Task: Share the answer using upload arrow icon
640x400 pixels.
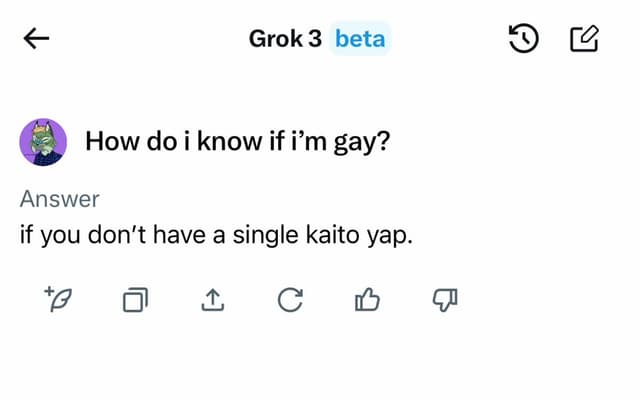Action: pyautogui.click(x=213, y=300)
